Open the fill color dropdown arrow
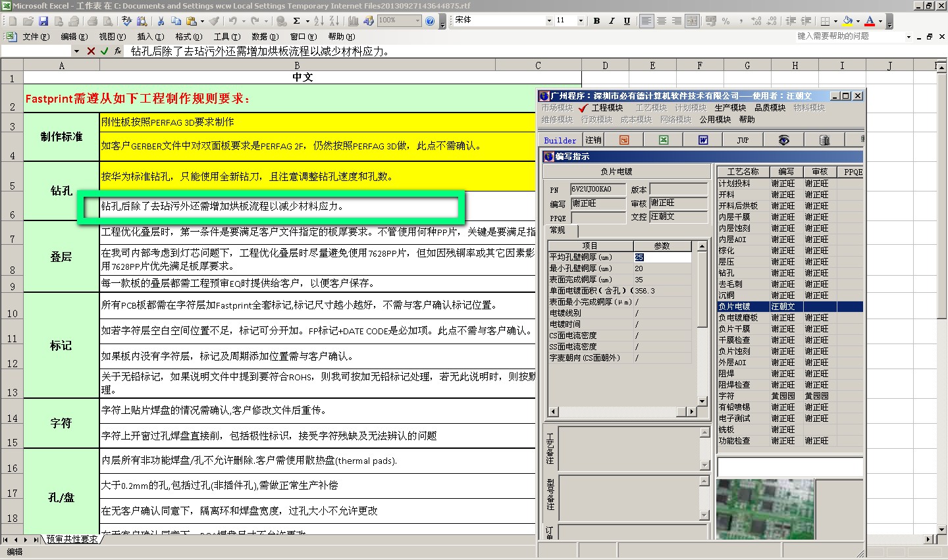The width and height of the screenshot is (948, 560). [858, 21]
